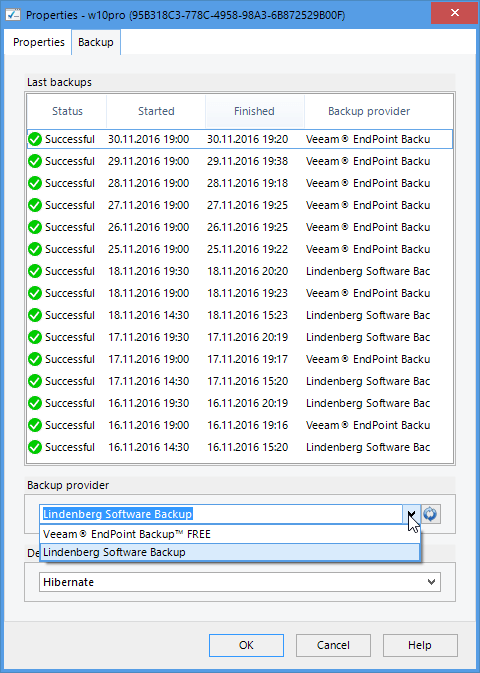
Task: Click green check icon of 16.11.2016 14:30 backup
Action: pos(35,447)
